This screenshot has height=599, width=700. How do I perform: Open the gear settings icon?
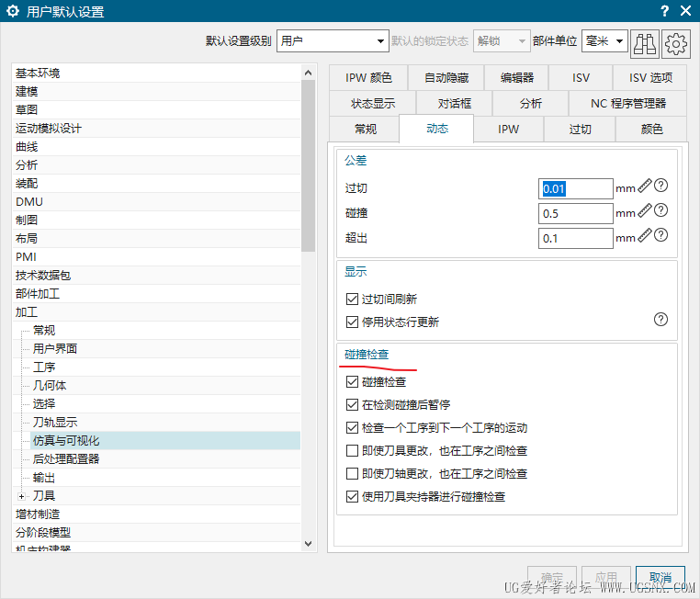(676, 41)
